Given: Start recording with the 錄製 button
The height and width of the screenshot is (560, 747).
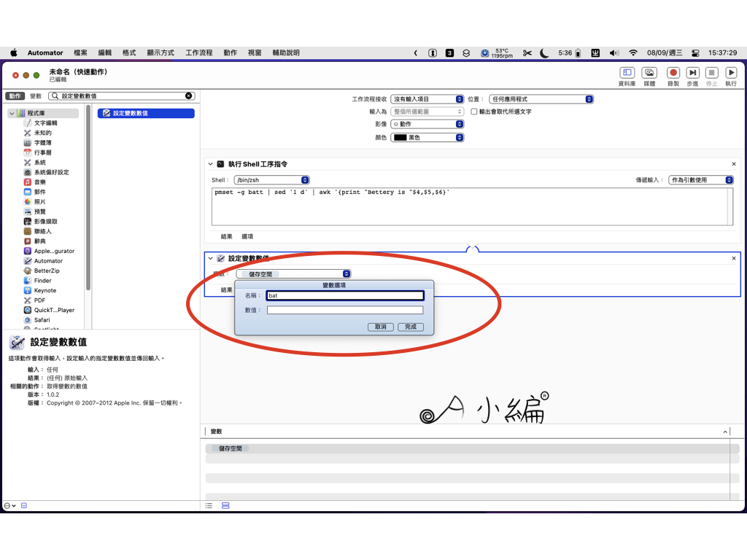Looking at the screenshot, I should coord(673,73).
